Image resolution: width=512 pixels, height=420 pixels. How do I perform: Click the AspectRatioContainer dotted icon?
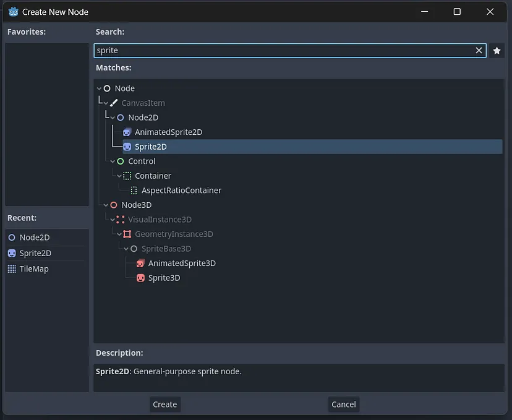pos(134,191)
